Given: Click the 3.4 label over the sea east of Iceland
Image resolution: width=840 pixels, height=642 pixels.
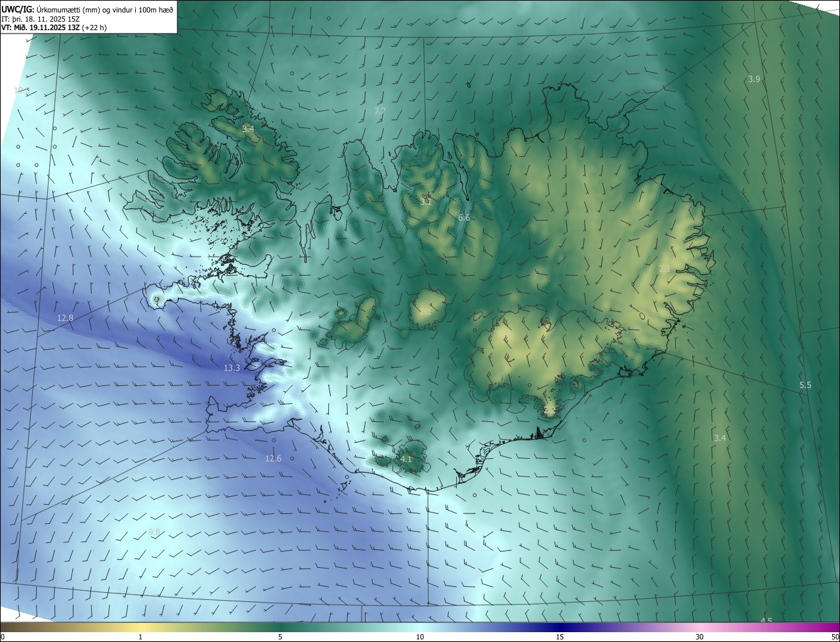Looking at the screenshot, I should click(720, 438).
